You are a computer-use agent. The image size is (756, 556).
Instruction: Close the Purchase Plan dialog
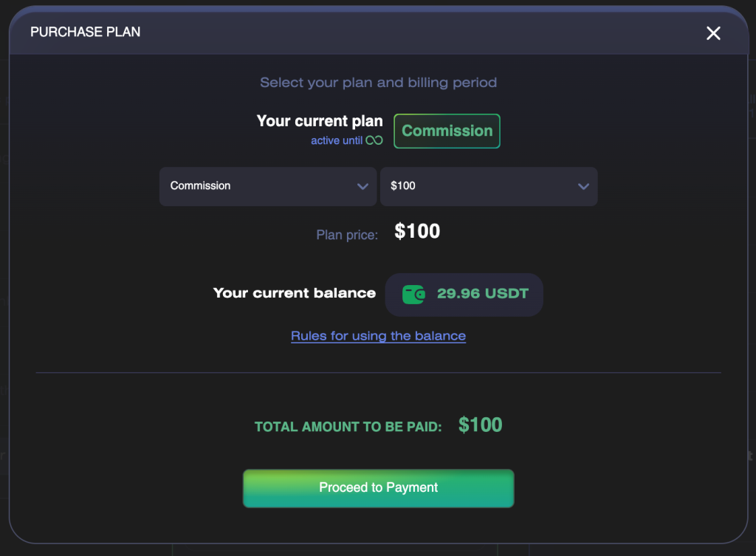[x=713, y=33]
